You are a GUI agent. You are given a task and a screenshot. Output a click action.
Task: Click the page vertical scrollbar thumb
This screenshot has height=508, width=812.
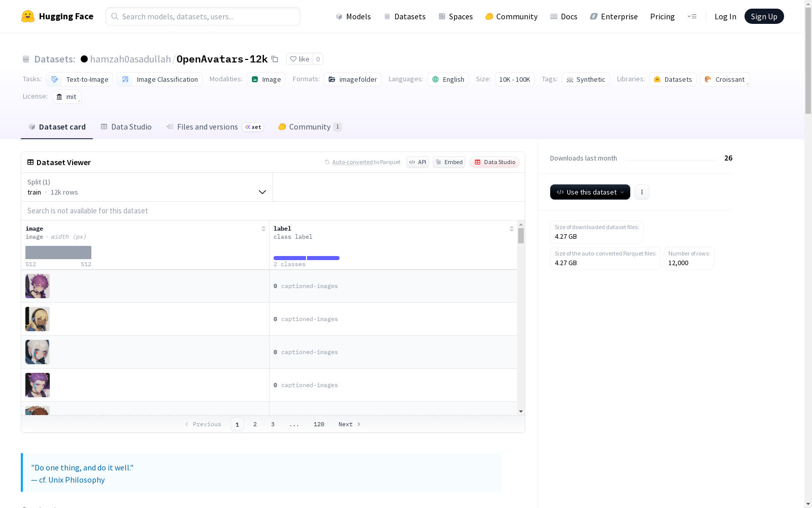[x=808, y=59]
